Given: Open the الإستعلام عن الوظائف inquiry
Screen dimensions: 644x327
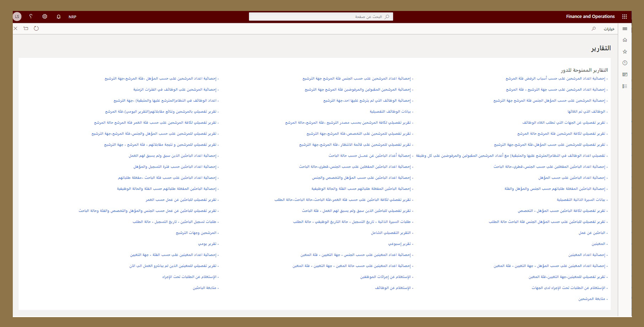Looking at the screenshot, I should click(394, 288).
